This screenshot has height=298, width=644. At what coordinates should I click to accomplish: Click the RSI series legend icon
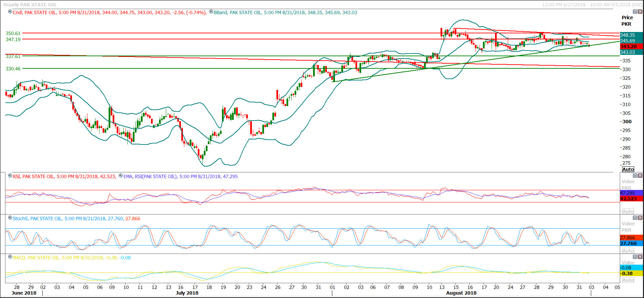10,176
